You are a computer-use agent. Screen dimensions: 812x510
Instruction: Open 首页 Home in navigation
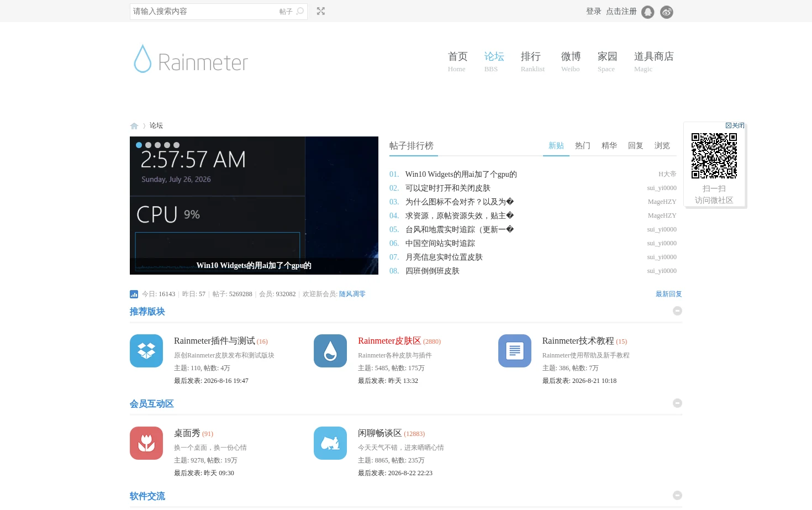(457, 61)
